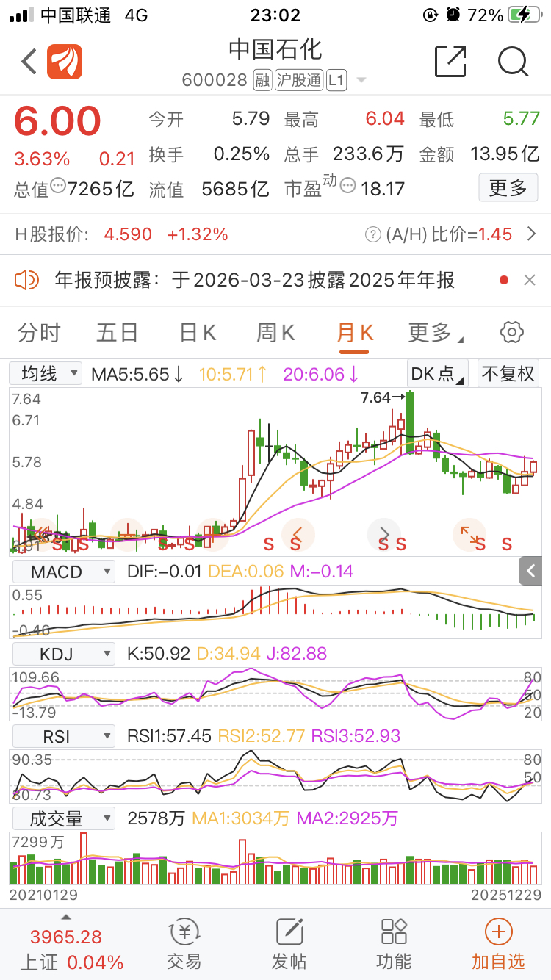
Task: Open the DK点 dropdown
Action: [438, 373]
